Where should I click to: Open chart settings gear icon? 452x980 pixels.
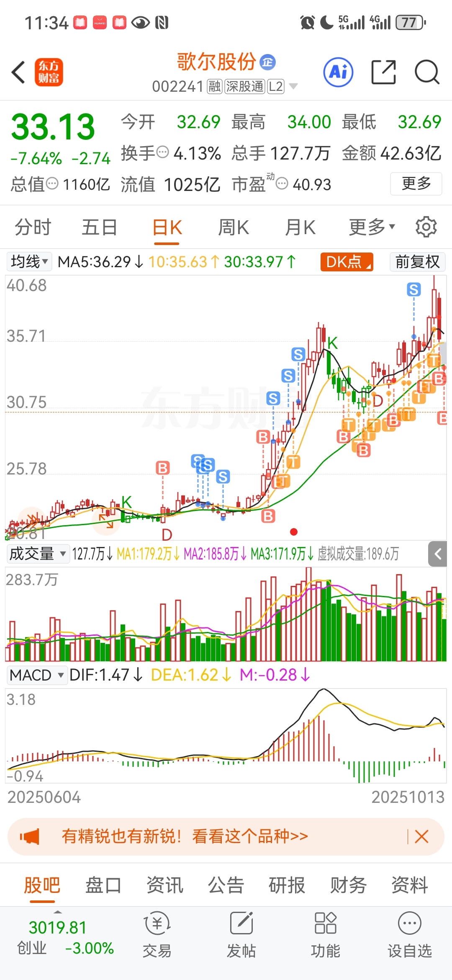(x=426, y=227)
